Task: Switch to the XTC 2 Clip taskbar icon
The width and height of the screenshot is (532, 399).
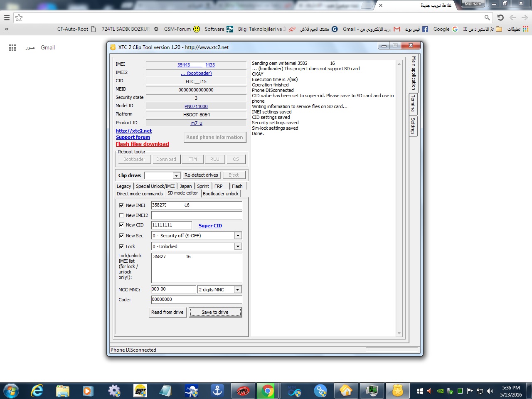Action: click(398, 391)
